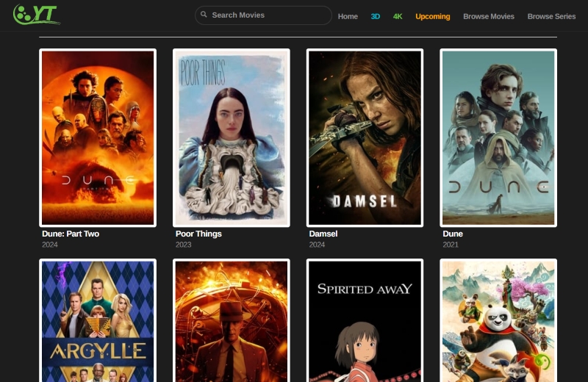This screenshot has height=382, width=588.
Task: Open the Argylle poster
Action: [98, 320]
